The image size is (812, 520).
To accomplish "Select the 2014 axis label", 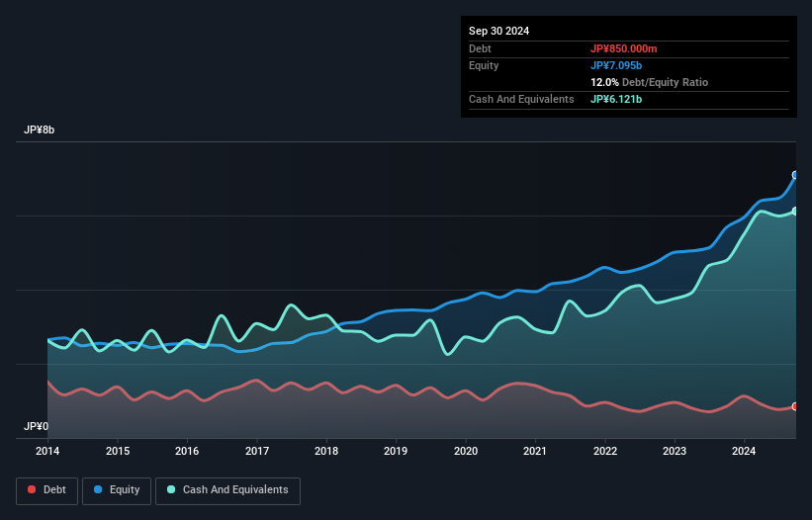I will tap(47, 451).
